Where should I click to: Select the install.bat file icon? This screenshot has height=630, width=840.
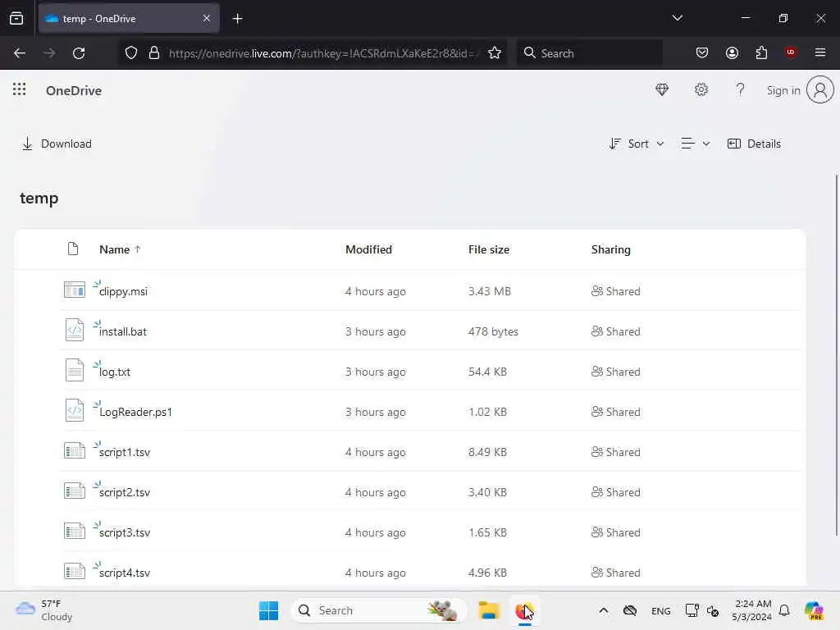pyautogui.click(x=75, y=330)
